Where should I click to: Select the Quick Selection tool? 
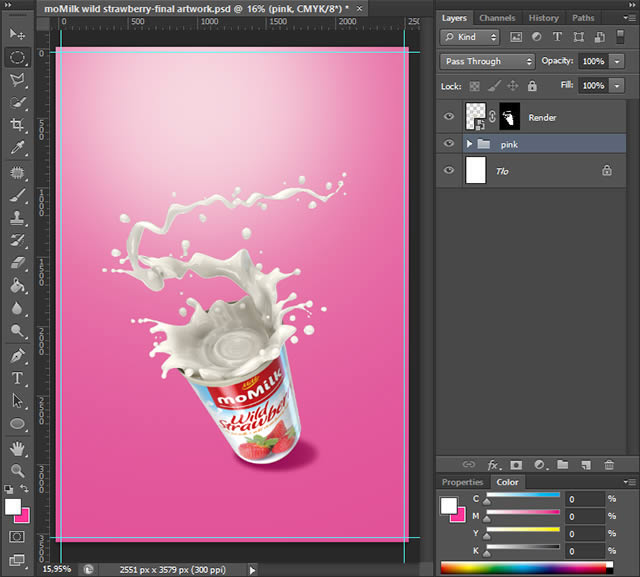click(17, 102)
